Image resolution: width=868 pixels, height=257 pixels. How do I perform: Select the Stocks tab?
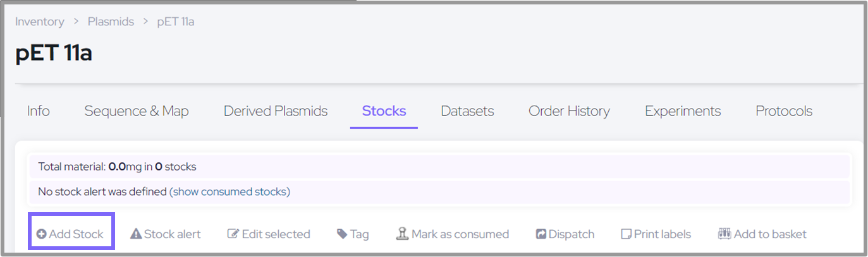[x=384, y=112]
